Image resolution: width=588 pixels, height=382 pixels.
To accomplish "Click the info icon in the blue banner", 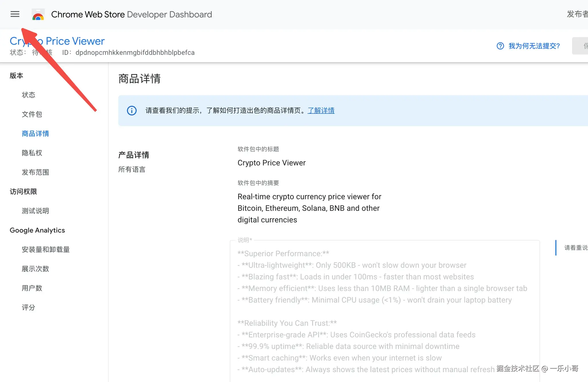I will pos(132,111).
